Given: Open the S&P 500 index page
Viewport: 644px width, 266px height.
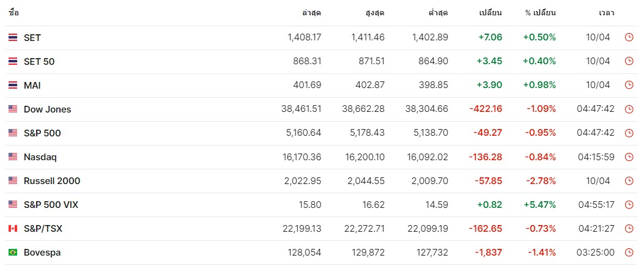Looking at the screenshot, I should coord(42,133).
